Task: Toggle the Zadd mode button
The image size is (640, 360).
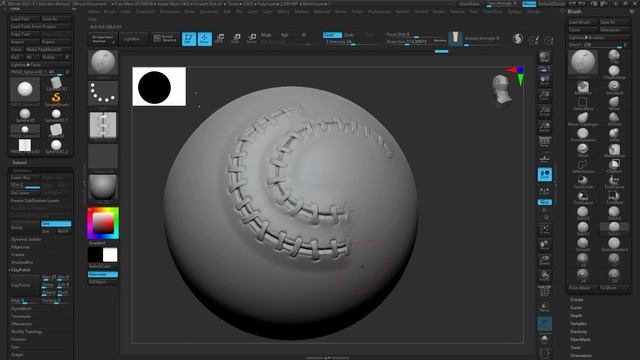Action: (x=332, y=35)
